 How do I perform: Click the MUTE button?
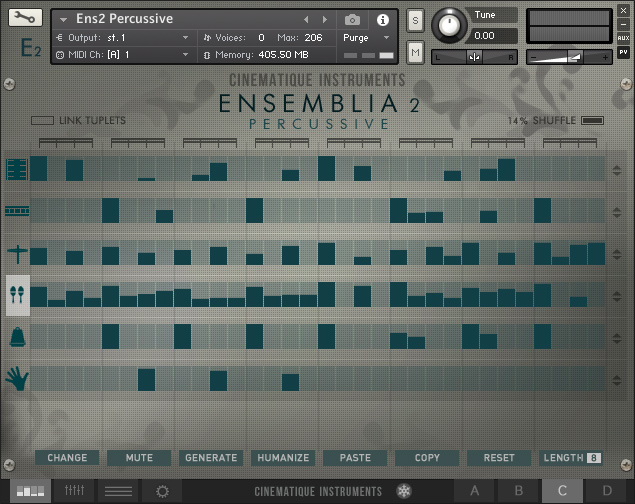point(139,458)
